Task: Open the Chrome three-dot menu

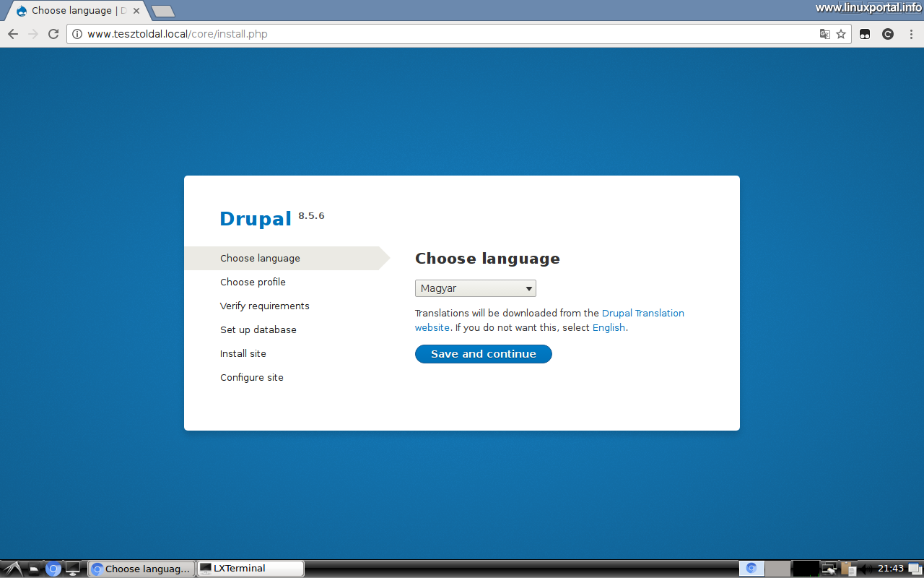Action: [x=912, y=34]
